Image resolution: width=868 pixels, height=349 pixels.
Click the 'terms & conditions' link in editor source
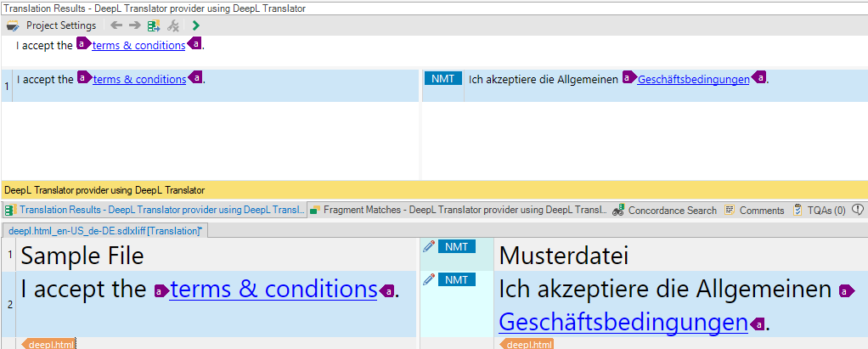tap(273, 290)
